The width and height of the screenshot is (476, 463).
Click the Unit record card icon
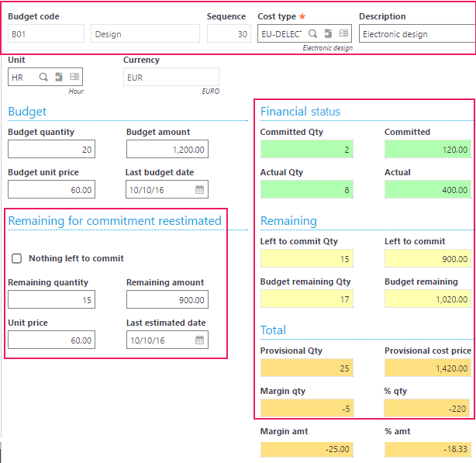(74, 77)
